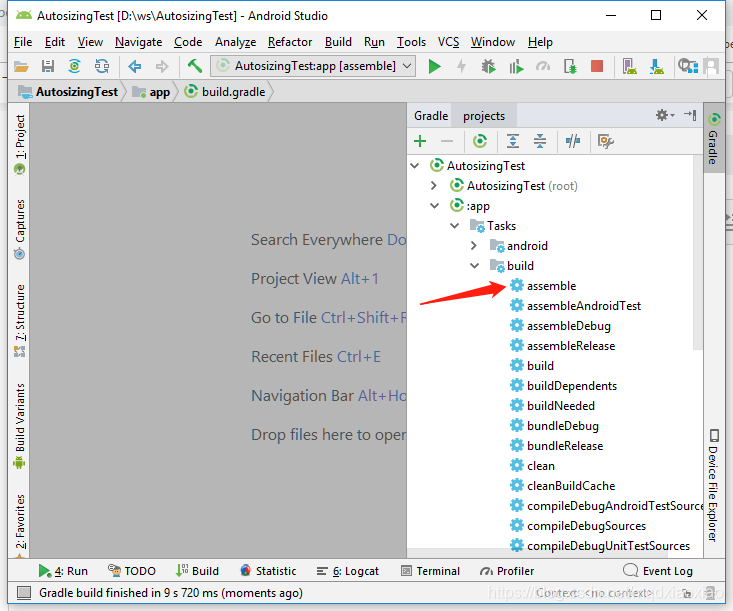The height and width of the screenshot is (611, 733).
Task: Open the Navigate menu
Action: 138,42
